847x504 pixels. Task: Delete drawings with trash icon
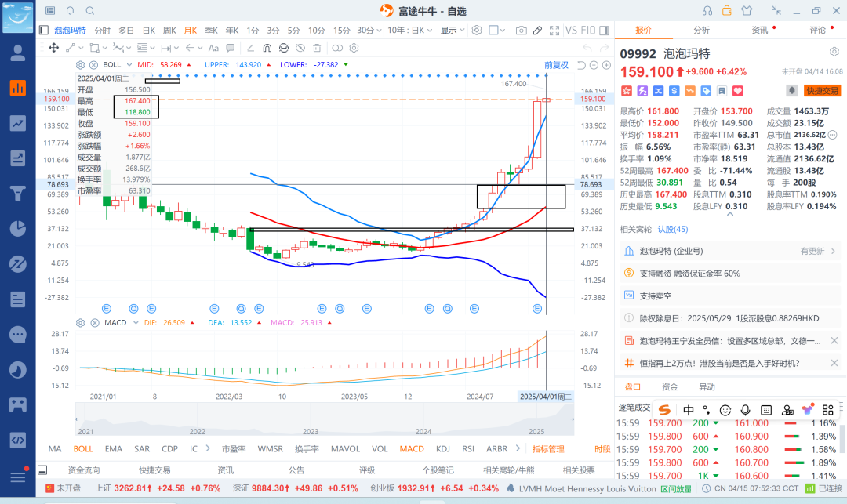click(x=317, y=48)
